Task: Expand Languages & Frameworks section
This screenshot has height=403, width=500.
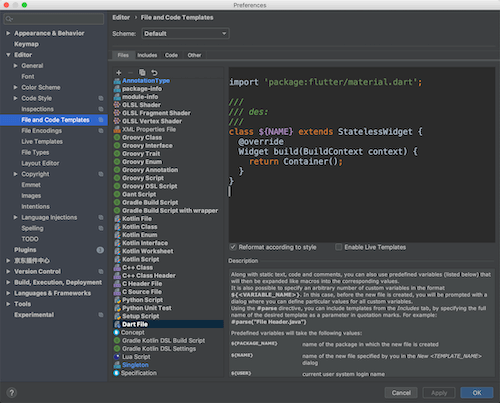Action: click(8, 293)
